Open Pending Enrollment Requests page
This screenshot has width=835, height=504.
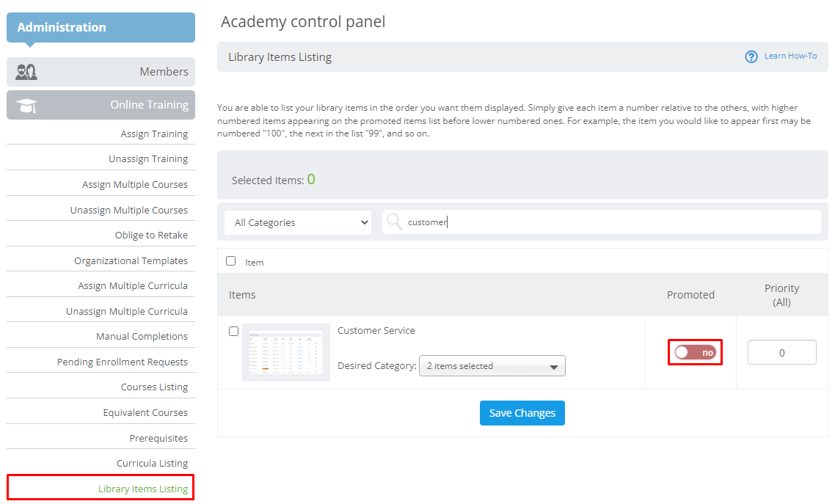tap(123, 362)
